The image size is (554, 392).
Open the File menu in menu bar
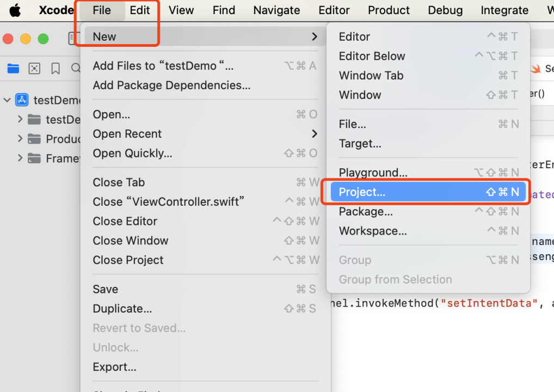coord(102,10)
